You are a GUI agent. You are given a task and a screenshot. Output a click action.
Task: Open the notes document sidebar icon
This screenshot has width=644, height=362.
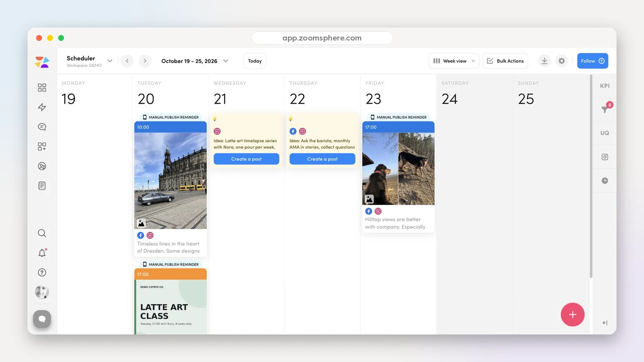coord(42,186)
